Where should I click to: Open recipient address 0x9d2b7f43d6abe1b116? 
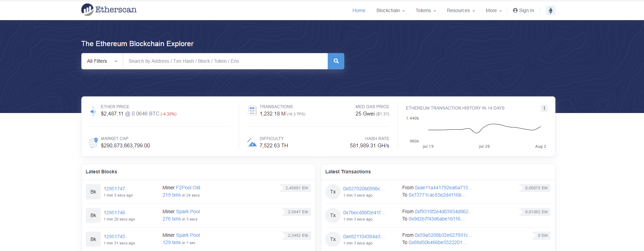(x=437, y=219)
